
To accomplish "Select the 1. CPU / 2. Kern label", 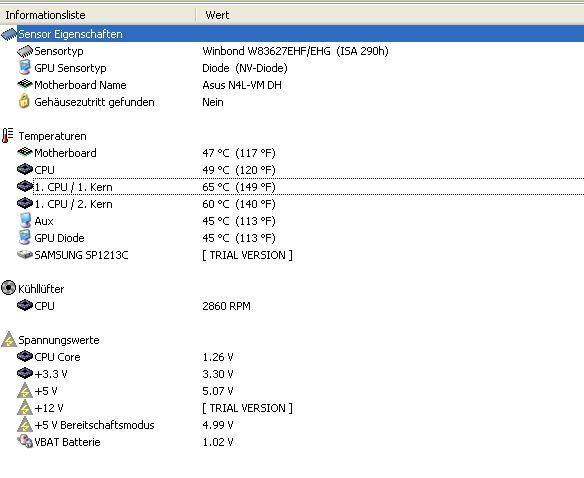I will coord(73,204).
